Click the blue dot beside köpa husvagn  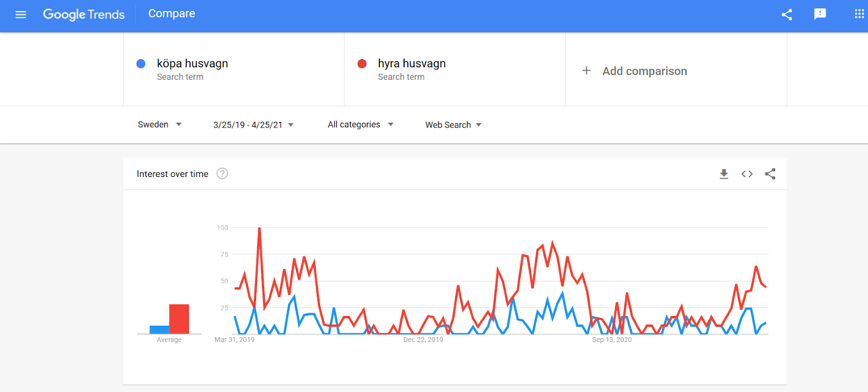coord(141,64)
